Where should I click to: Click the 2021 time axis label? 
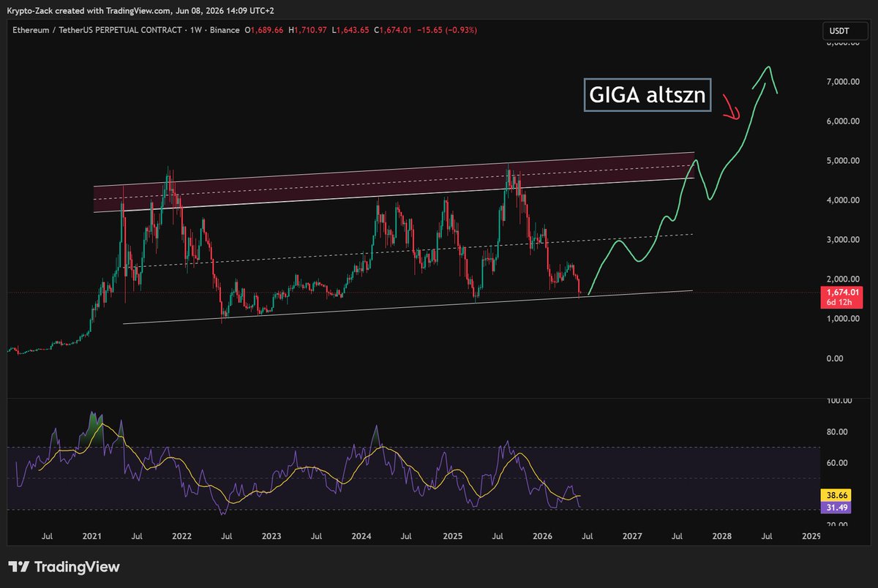[x=91, y=537]
